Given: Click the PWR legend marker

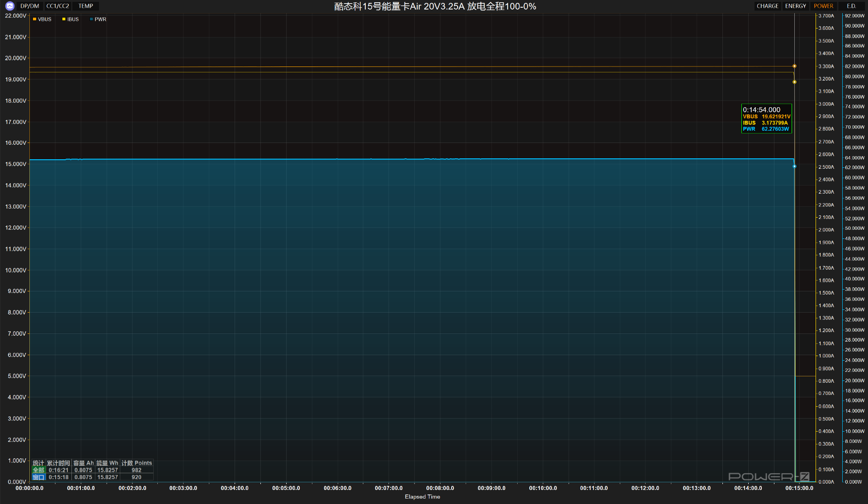Looking at the screenshot, I should coord(91,19).
